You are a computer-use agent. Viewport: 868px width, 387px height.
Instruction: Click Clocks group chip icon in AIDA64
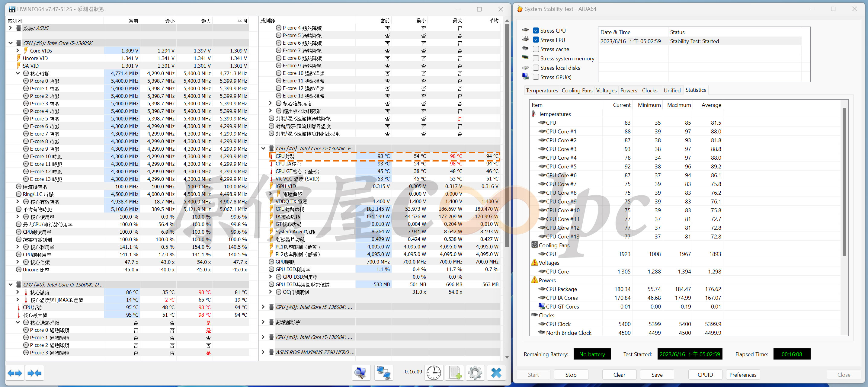(534, 315)
